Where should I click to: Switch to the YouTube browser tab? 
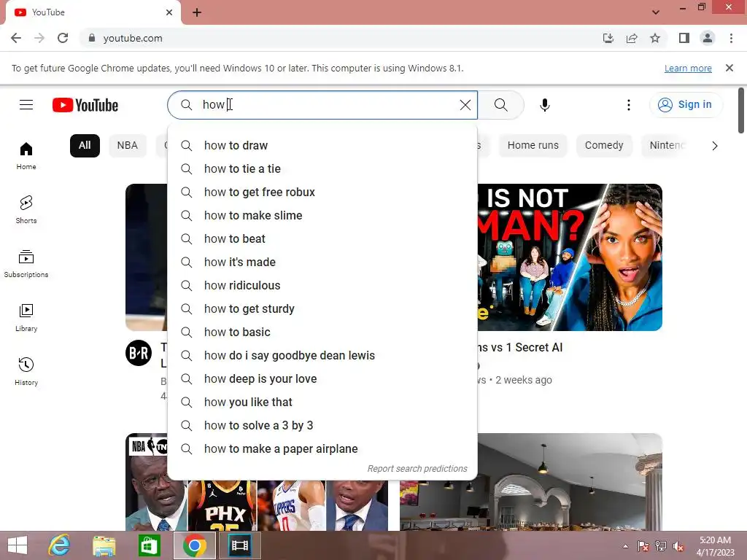pyautogui.click(x=93, y=12)
